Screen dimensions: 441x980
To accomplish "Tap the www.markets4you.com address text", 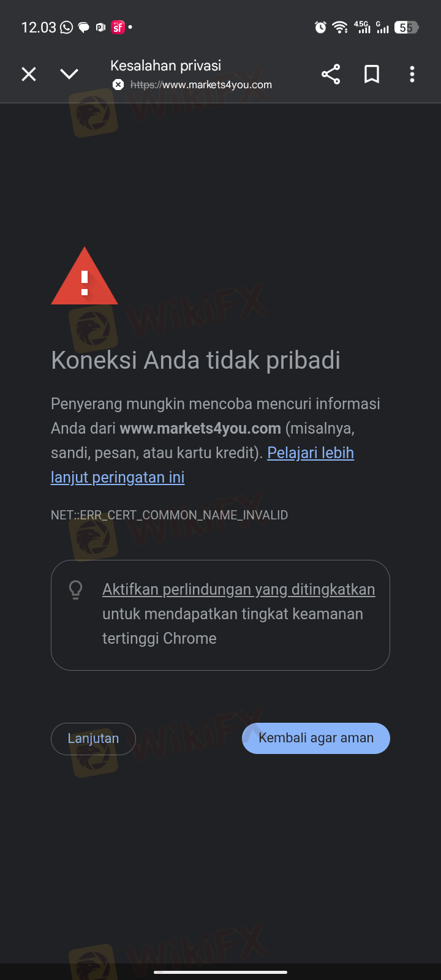I will point(201,85).
